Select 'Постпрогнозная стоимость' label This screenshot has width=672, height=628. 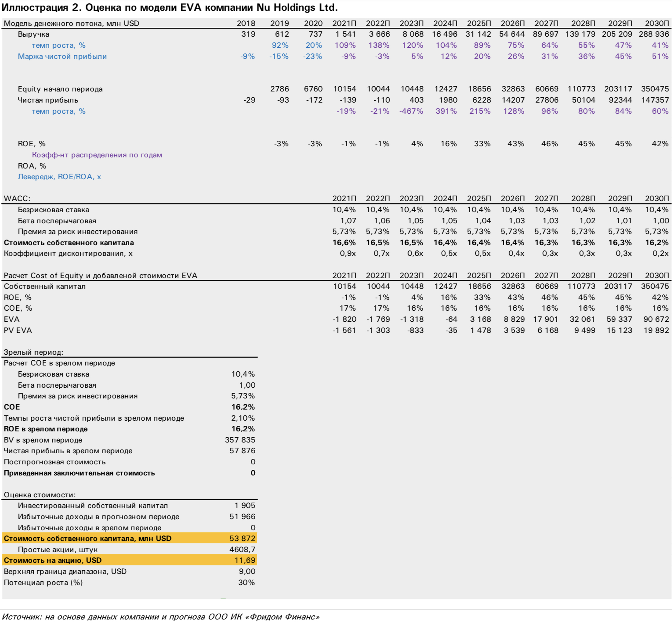point(54,462)
